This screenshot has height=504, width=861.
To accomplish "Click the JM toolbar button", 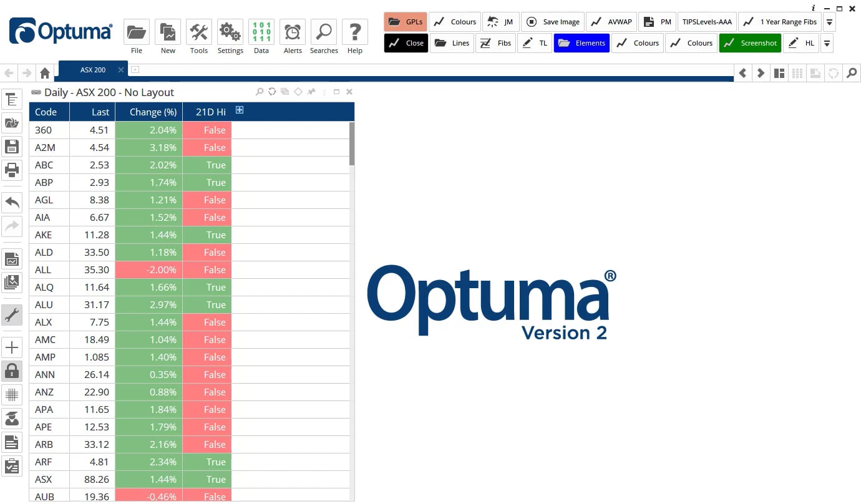I will click(x=501, y=22).
